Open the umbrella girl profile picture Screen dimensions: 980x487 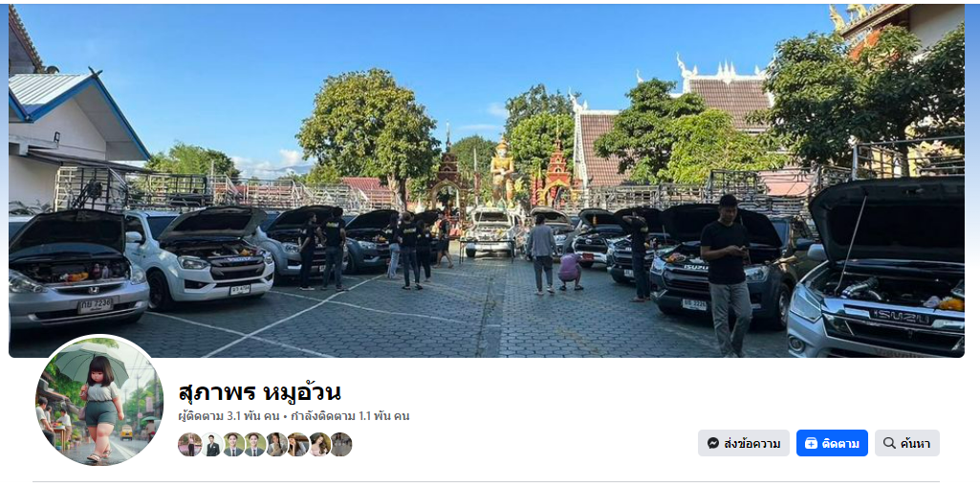click(99, 400)
